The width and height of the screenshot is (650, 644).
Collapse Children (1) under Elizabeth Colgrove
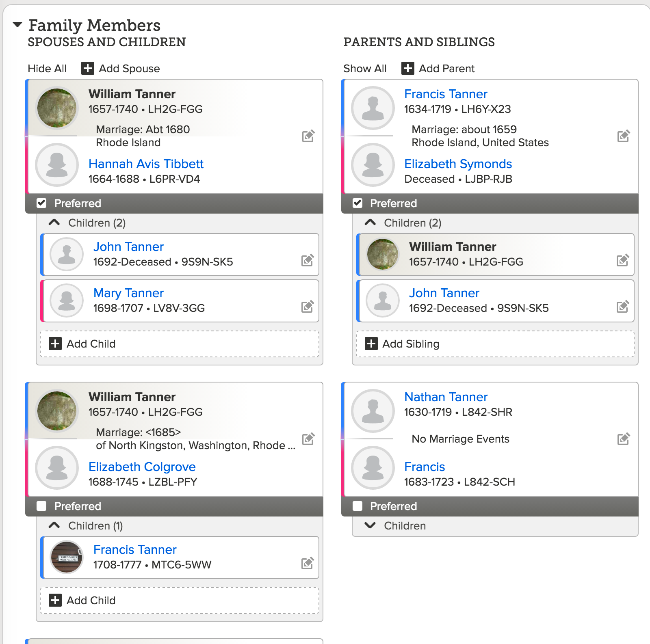tap(54, 525)
